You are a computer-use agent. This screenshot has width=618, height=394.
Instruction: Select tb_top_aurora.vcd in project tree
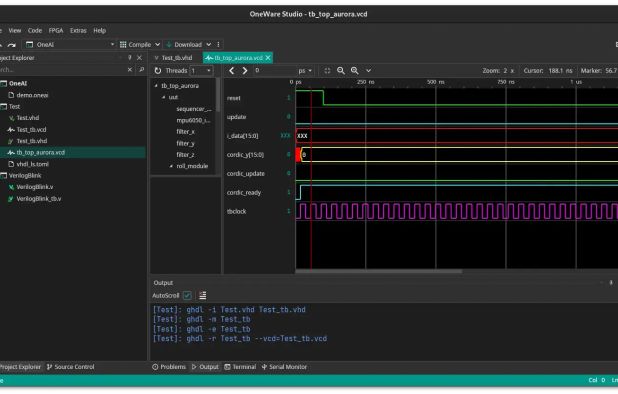click(41, 152)
